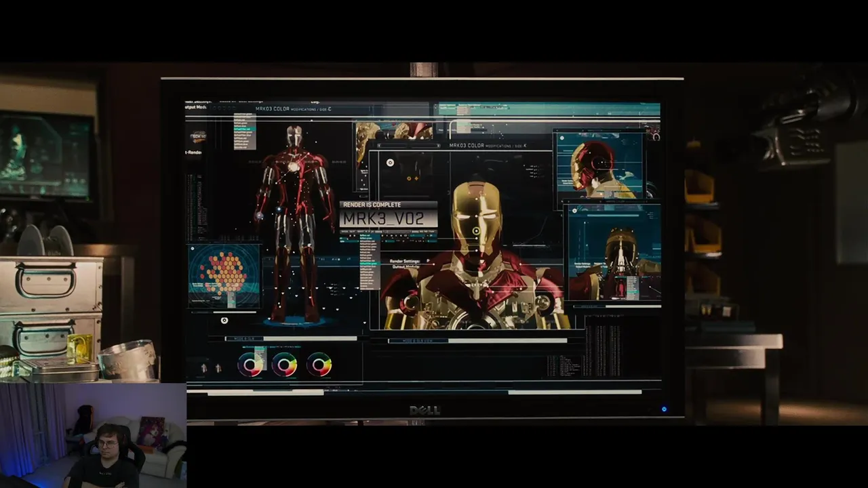Click the MRK03 COLOR side K title
Image resolution: width=868 pixels, height=488 pixels.
click(x=488, y=146)
